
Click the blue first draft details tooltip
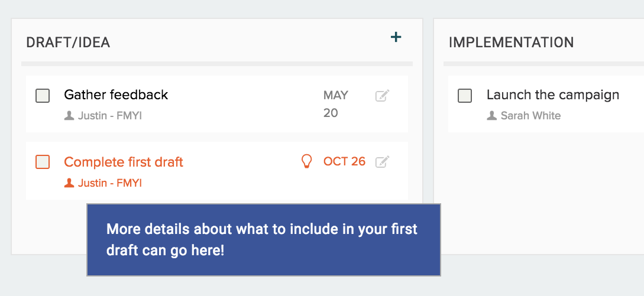[x=263, y=239]
